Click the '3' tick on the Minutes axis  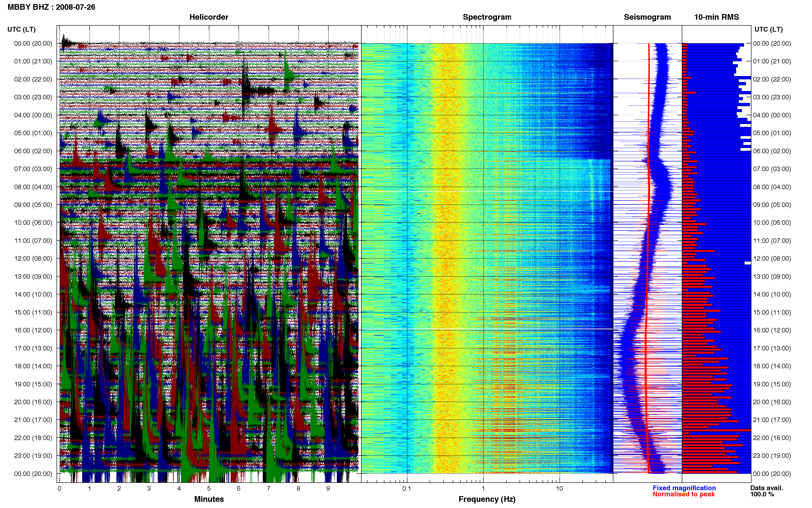[x=149, y=489]
